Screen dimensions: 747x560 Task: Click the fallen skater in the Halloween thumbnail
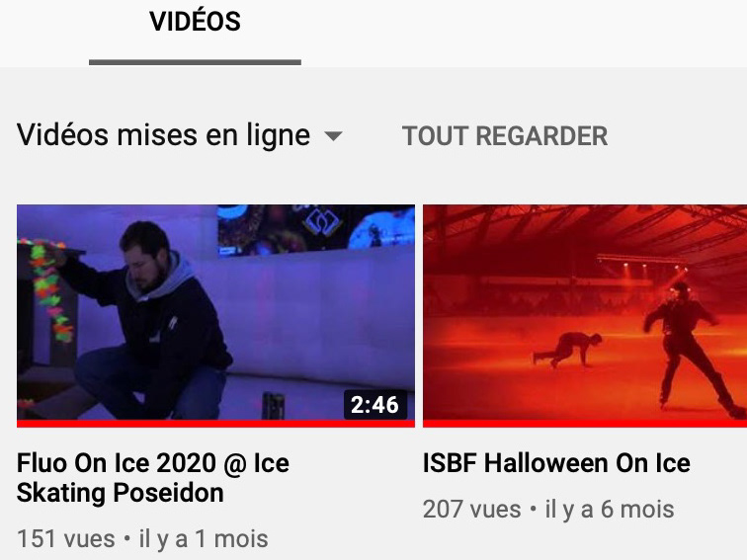(567, 350)
